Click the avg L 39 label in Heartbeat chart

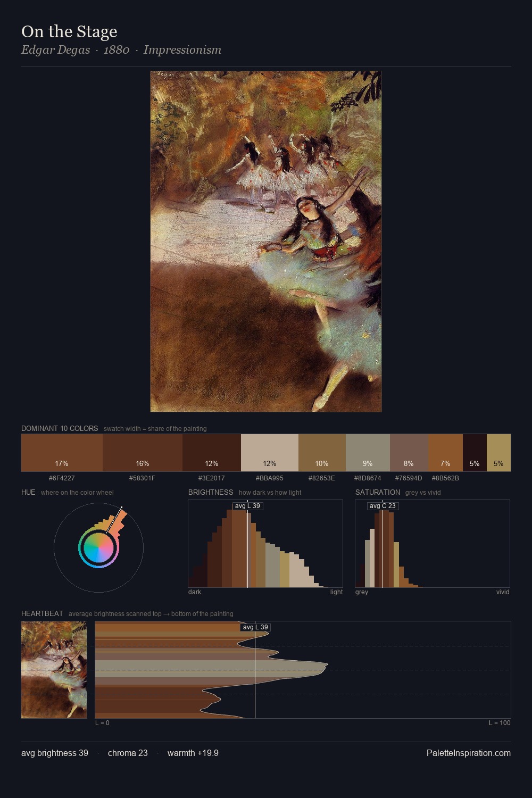pos(255,627)
